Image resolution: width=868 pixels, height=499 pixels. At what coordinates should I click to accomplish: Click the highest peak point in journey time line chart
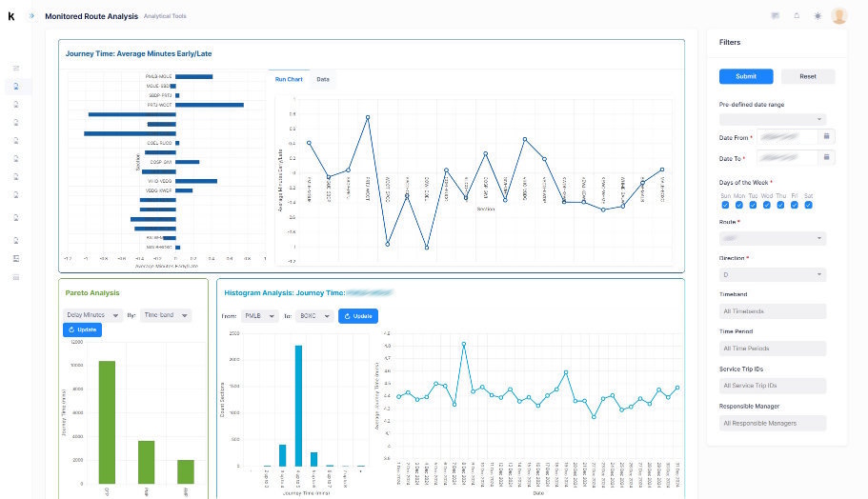pos(463,344)
